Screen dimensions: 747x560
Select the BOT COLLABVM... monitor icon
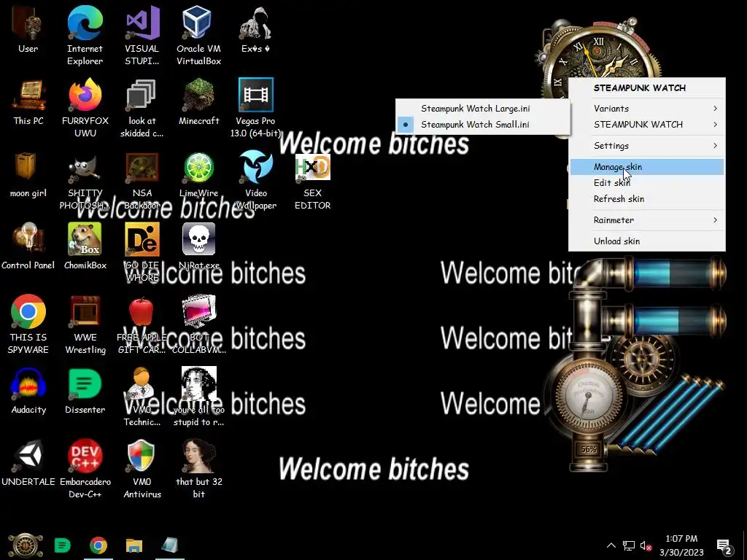pyautogui.click(x=198, y=324)
